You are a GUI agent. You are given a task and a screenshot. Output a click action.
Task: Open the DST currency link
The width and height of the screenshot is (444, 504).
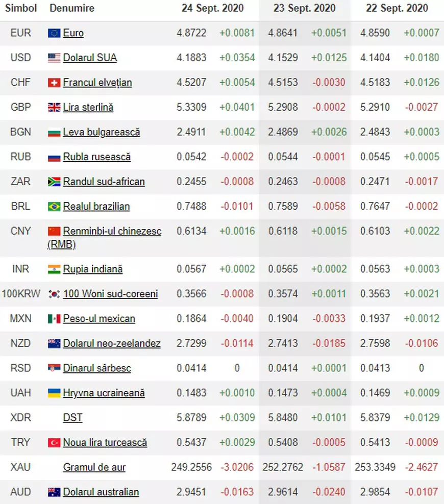pyautogui.click(x=72, y=418)
